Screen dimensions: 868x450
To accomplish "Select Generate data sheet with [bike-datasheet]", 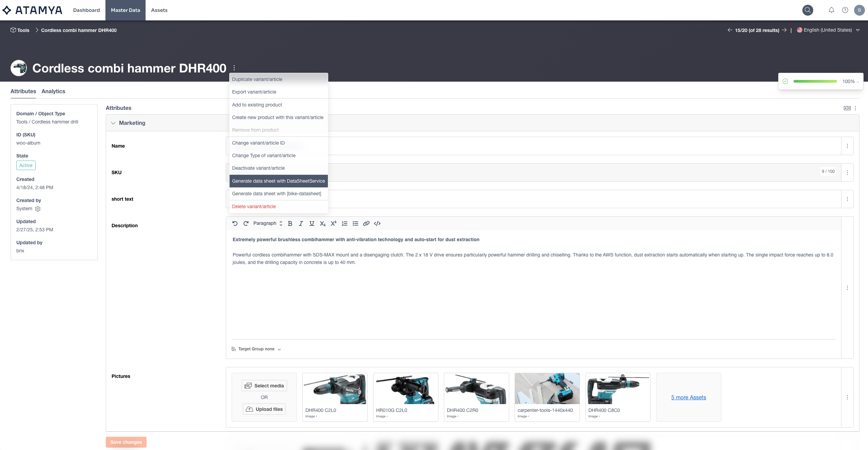I will click(279, 194).
